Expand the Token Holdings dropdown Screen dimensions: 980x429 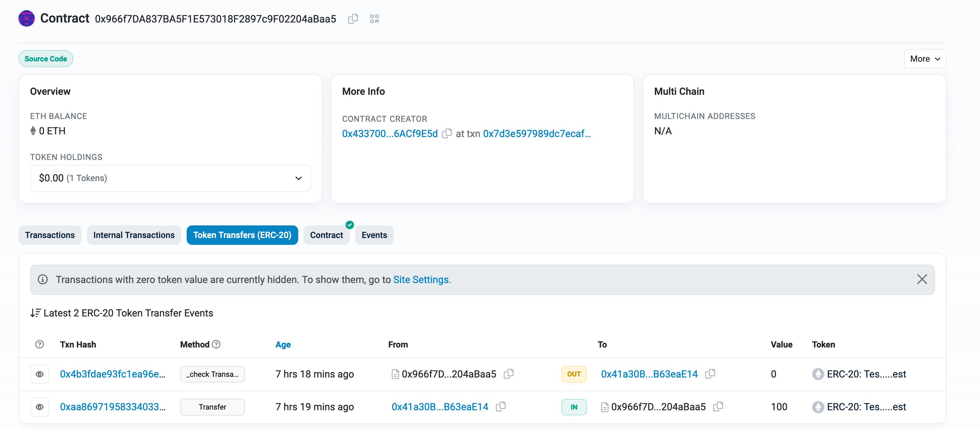(170, 178)
